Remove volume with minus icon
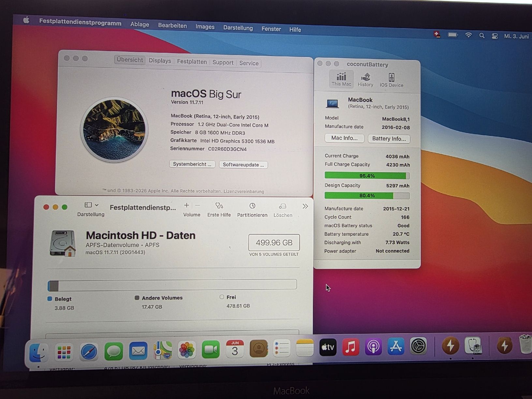This screenshot has width=532, height=399. click(198, 206)
